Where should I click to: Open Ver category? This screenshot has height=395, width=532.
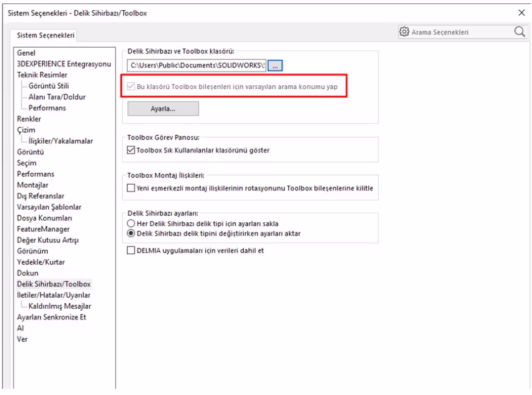[x=22, y=339]
